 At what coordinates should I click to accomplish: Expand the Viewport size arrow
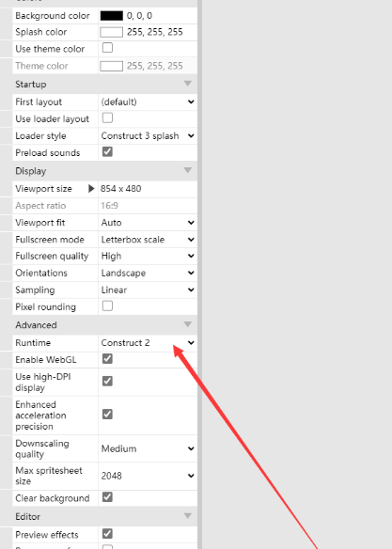click(x=91, y=189)
